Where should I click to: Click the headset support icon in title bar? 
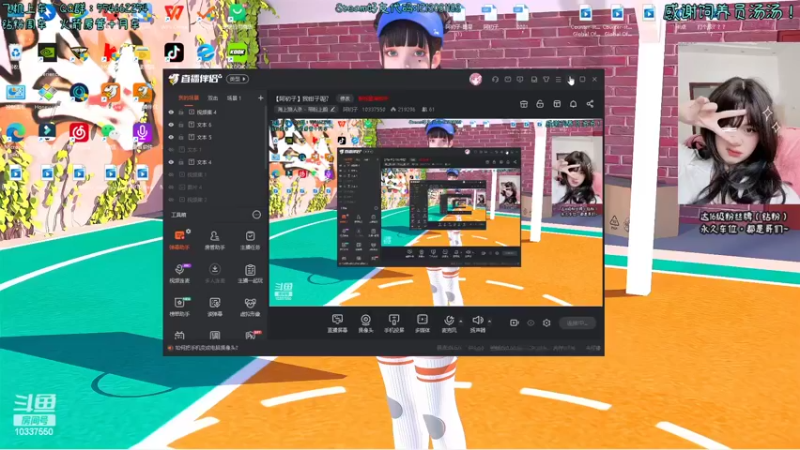pyautogui.click(x=495, y=80)
